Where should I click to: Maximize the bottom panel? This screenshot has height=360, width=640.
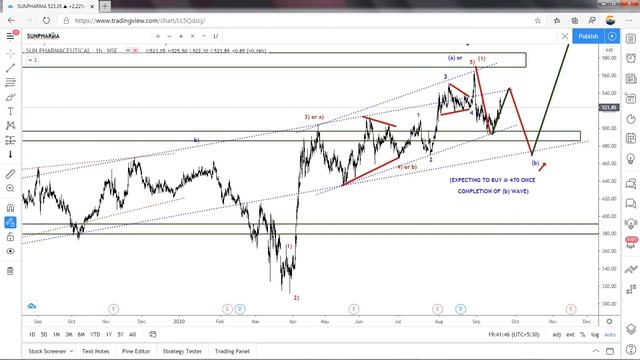610,351
